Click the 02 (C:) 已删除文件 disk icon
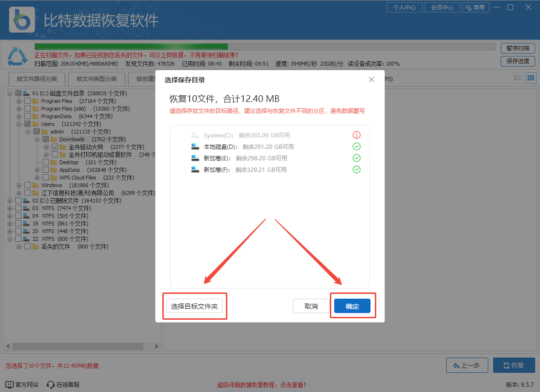This screenshot has width=540, height=392. 26,200
